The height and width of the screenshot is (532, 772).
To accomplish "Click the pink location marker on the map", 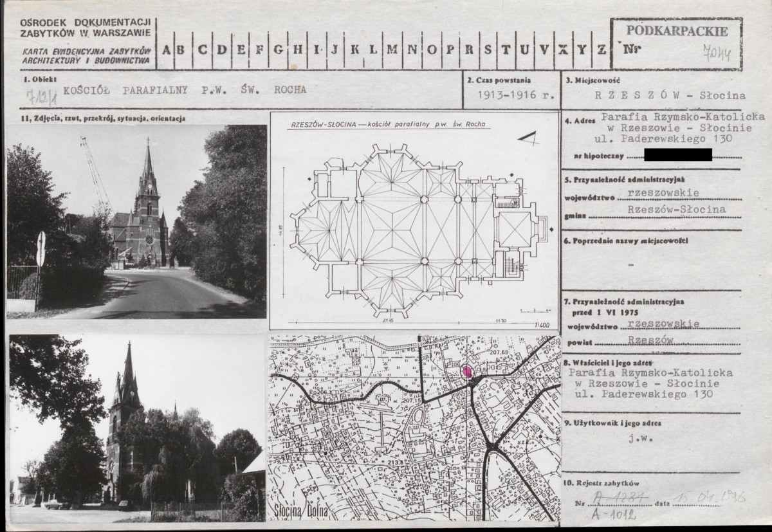I will pos(468,371).
